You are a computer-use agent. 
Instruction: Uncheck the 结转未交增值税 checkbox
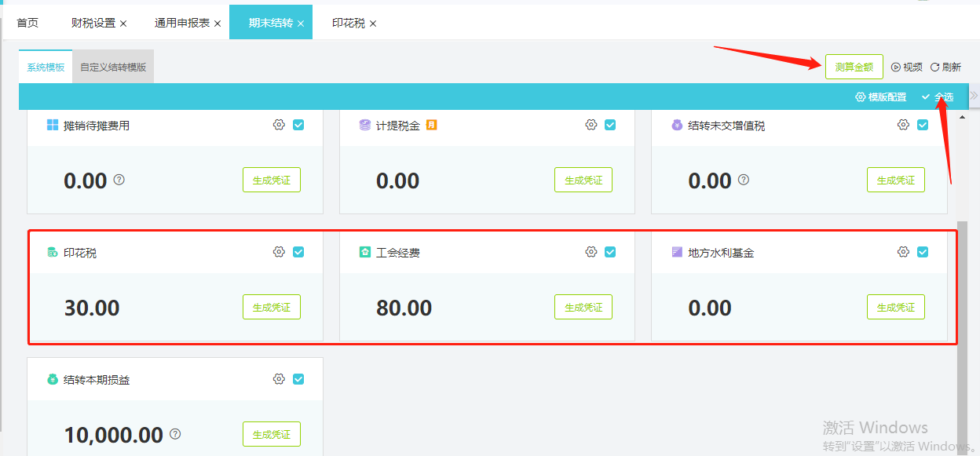(x=923, y=125)
